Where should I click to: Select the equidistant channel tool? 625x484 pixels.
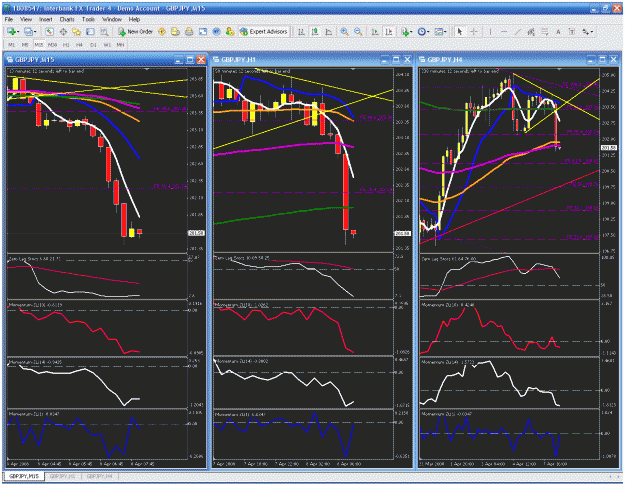(531, 31)
